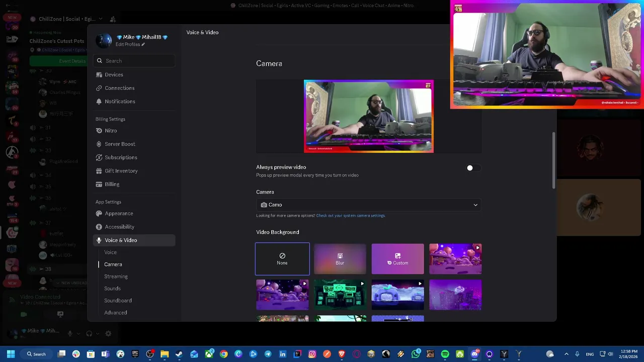Click the Nitro swirl icon
The height and width of the screenshot is (362, 644).
[x=99, y=130]
